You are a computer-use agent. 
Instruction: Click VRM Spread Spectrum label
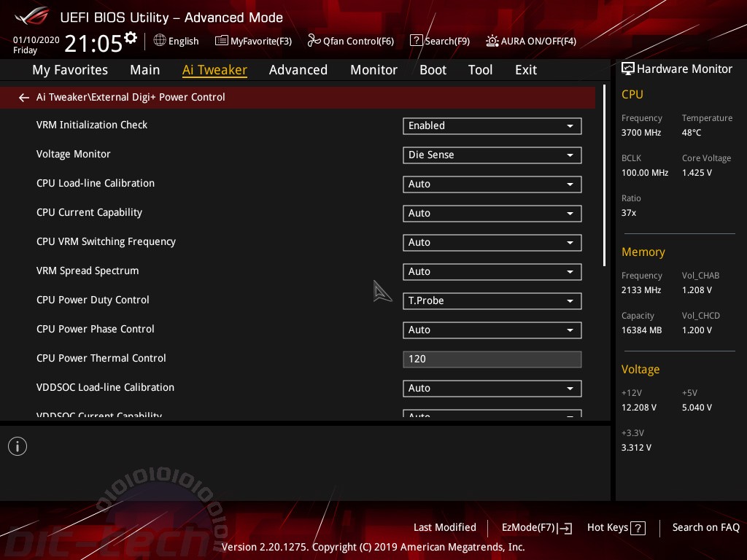(88, 271)
